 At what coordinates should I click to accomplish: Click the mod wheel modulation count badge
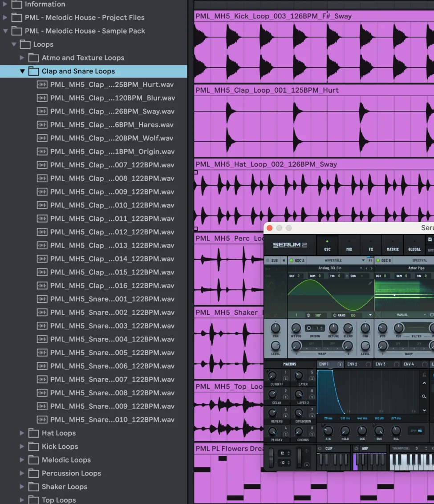click(306, 464)
